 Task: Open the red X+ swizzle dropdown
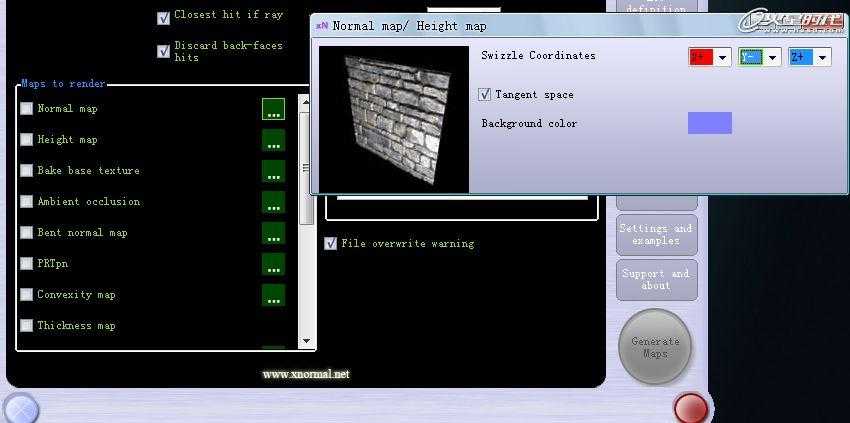pyautogui.click(x=710, y=57)
